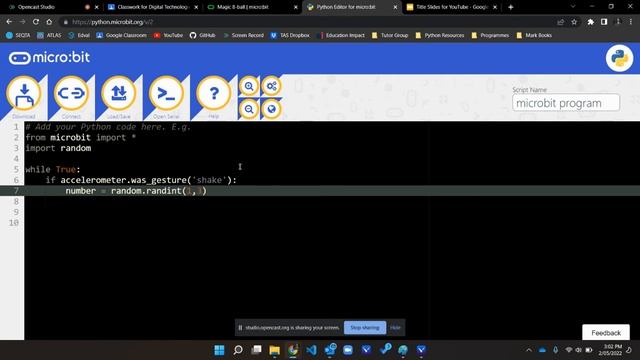Image resolution: width=640 pixels, height=360 pixels.
Task: Open the browser extensions puzzle icon
Action: coord(591,22)
